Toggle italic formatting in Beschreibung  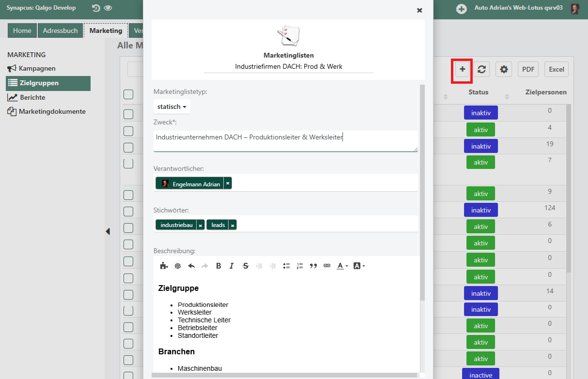click(x=232, y=266)
